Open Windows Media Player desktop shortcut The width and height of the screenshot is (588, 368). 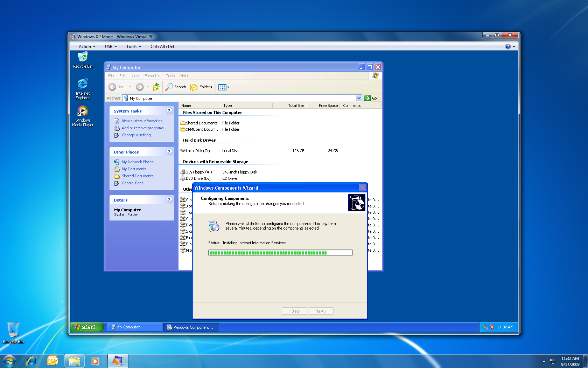point(83,116)
